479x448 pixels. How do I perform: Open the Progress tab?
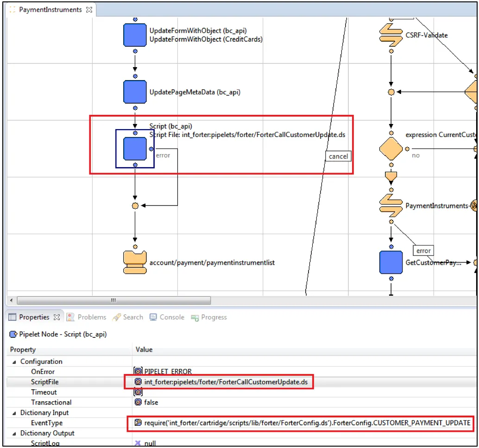[x=209, y=317]
